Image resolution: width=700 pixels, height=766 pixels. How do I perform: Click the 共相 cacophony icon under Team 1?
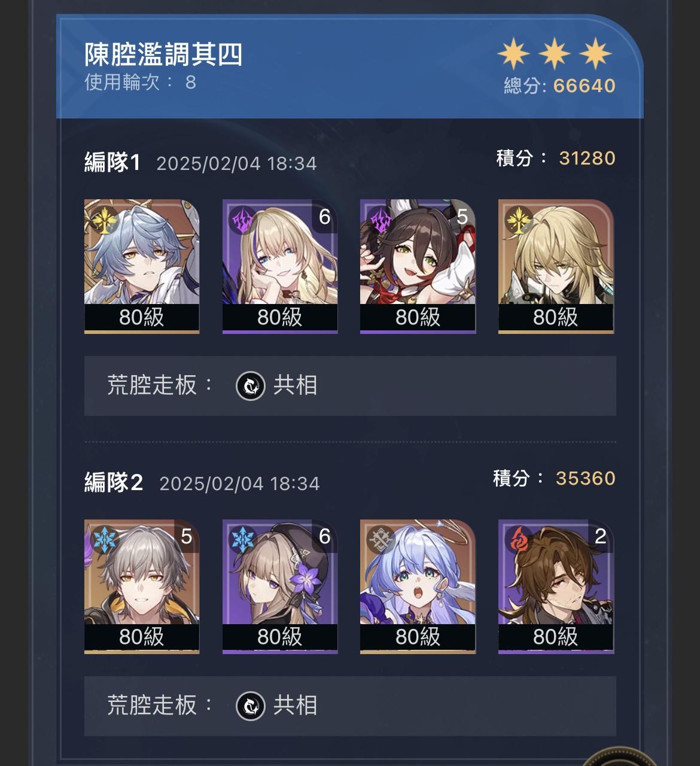[x=251, y=386]
